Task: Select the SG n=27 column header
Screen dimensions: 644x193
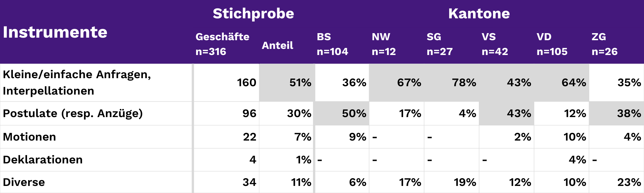Action: (x=440, y=44)
